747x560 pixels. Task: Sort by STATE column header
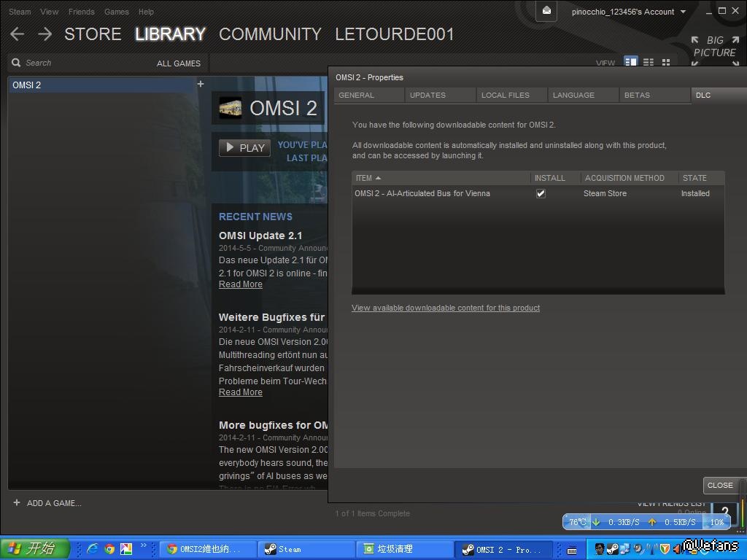702,178
